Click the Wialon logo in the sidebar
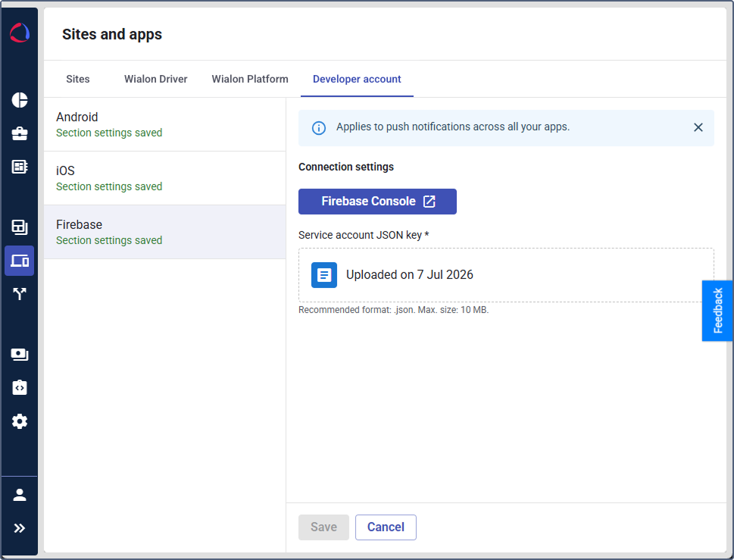734x560 pixels. click(x=20, y=33)
